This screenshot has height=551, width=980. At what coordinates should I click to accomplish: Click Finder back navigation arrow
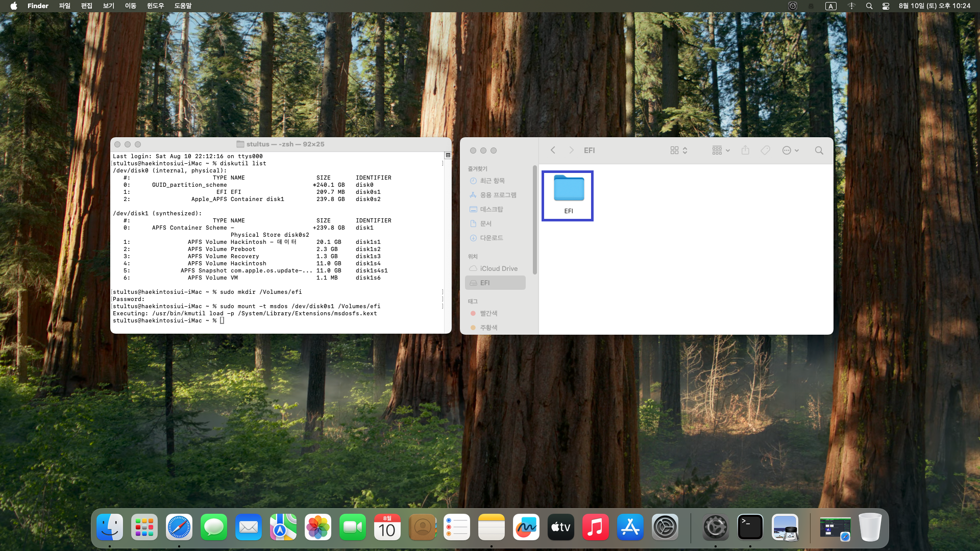(x=553, y=150)
